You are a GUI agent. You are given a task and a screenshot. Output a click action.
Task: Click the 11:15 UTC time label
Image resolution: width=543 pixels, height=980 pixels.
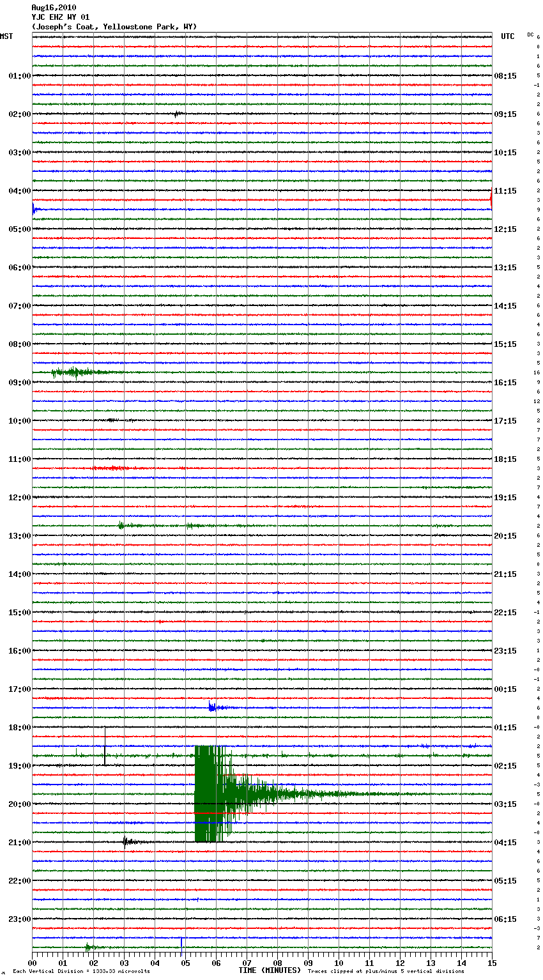[x=505, y=191]
